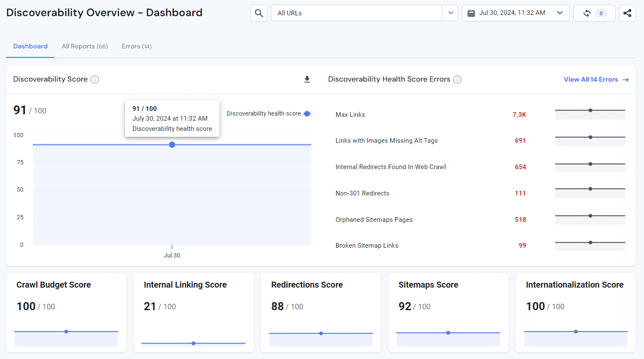Image resolution: width=644 pixels, height=359 pixels.
Task: Click the Discoverability Health Score Errors info icon
Action: 457,79
